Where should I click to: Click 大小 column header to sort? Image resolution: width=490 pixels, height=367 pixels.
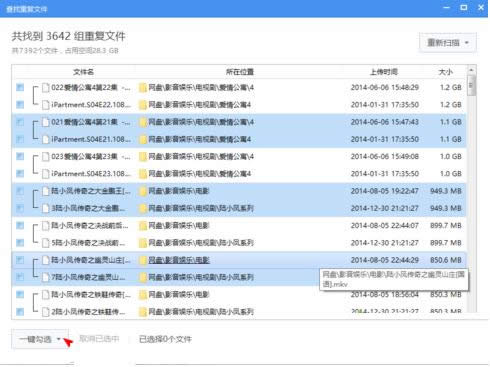click(x=445, y=72)
